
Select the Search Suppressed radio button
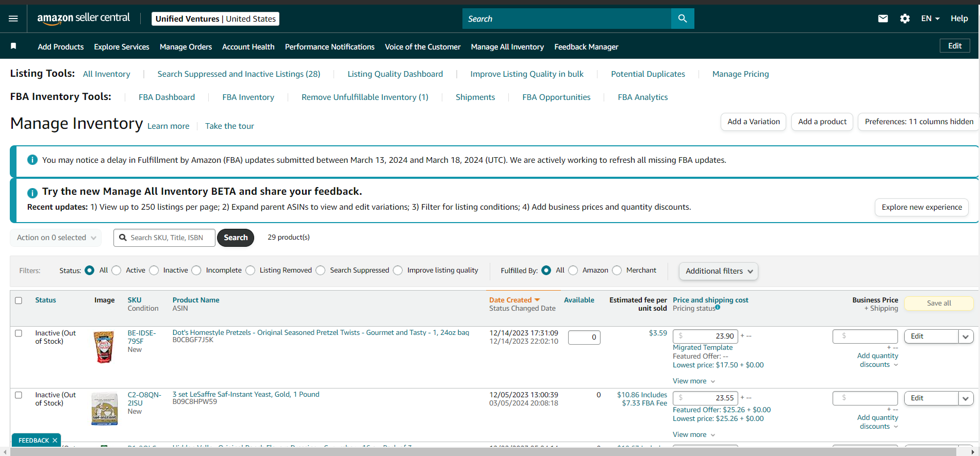point(321,271)
